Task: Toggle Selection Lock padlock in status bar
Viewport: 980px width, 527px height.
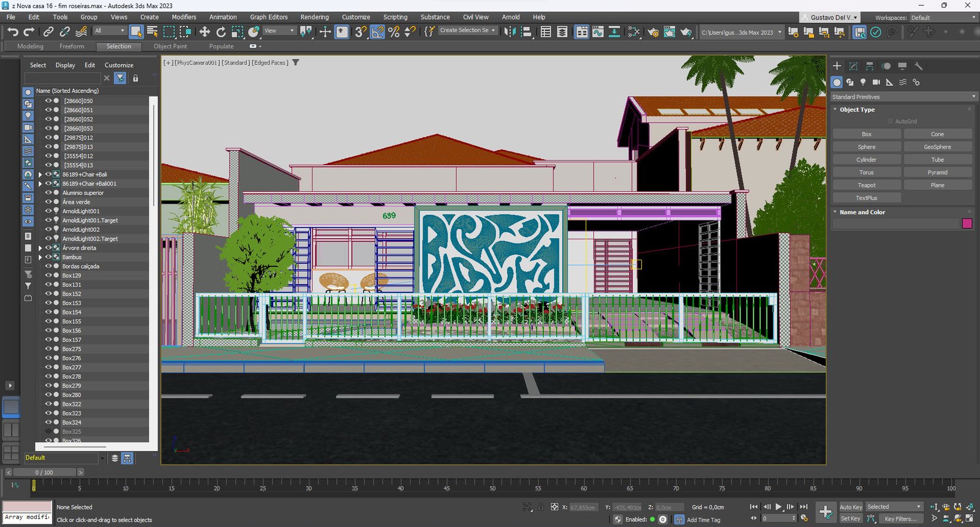Action: click(x=541, y=507)
